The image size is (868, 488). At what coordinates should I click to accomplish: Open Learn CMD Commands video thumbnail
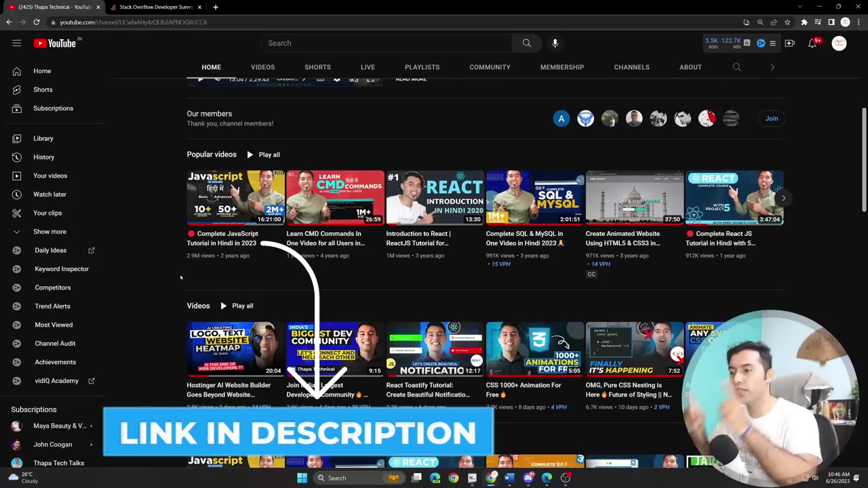click(335, 197)
